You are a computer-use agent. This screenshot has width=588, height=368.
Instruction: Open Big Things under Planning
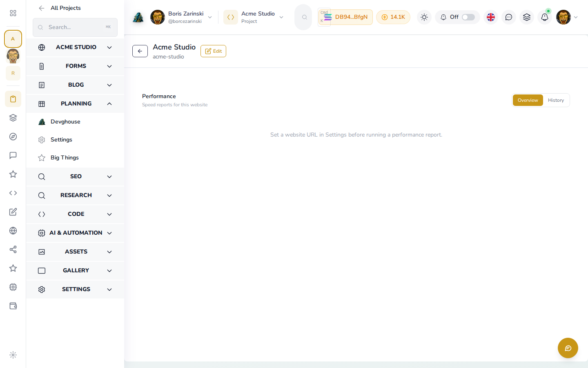75,158
